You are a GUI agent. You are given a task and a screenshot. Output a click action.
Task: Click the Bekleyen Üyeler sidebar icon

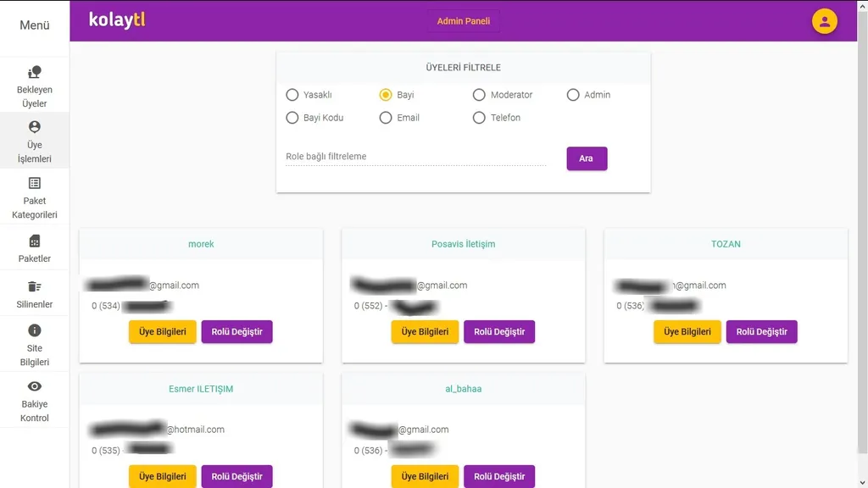[x=35, y=73]
